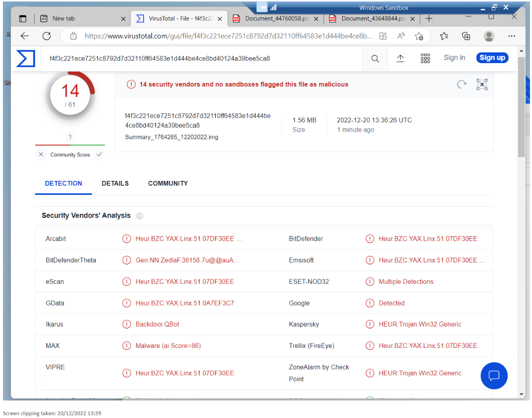Click the Sign in link

pyautogui.click(x=455, y=58)
